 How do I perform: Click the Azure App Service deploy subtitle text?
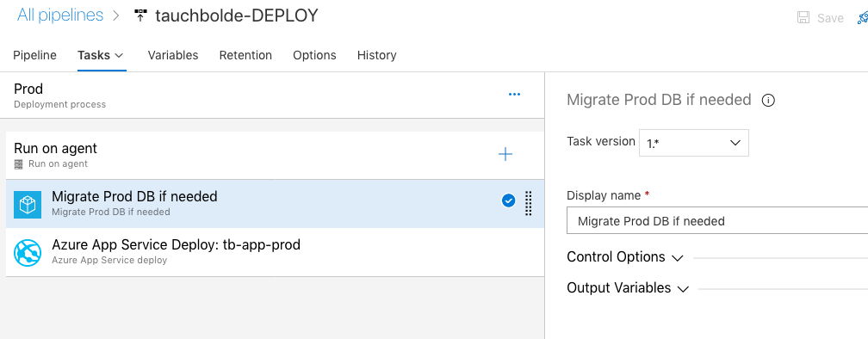coord(109,260)
